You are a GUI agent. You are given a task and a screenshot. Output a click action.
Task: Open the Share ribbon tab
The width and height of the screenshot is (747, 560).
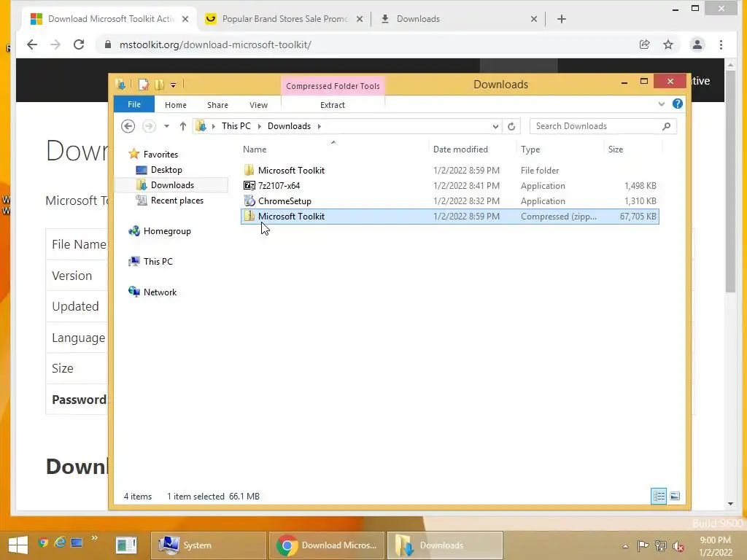click(217, 105)
